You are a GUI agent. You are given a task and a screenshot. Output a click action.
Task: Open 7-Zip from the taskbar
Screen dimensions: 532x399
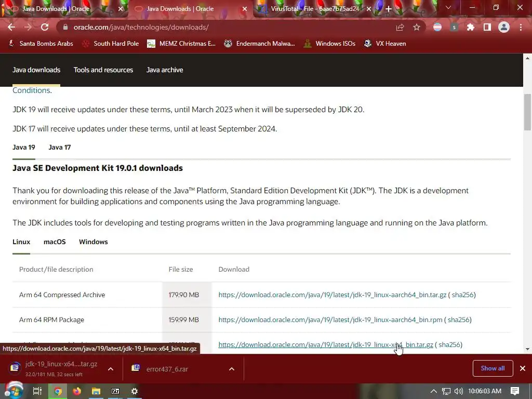115,391
